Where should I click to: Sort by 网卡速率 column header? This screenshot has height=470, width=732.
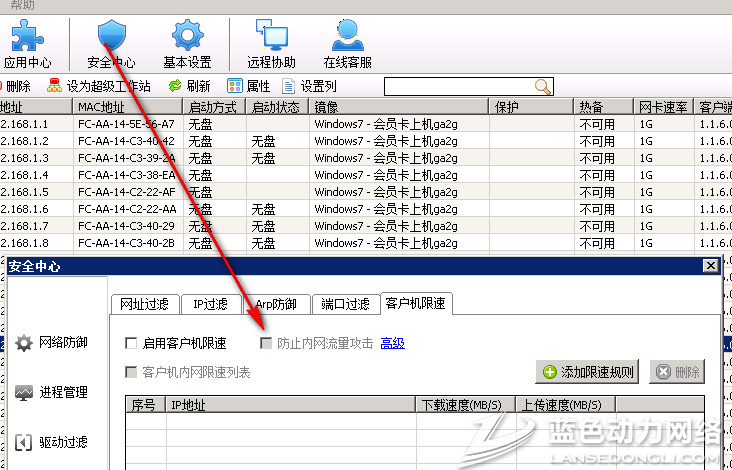pos(663,107)
